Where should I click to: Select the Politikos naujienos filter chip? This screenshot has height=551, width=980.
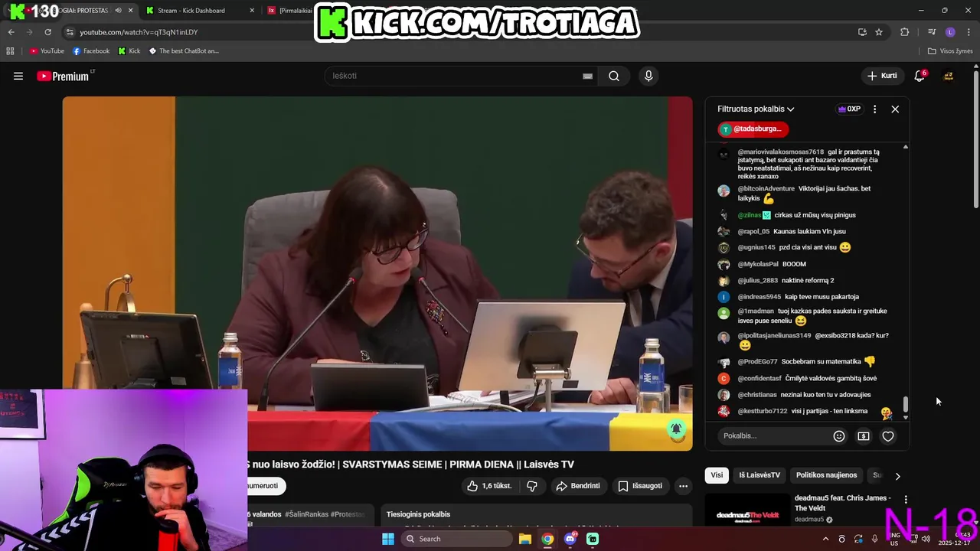click(x=826, y=475)
